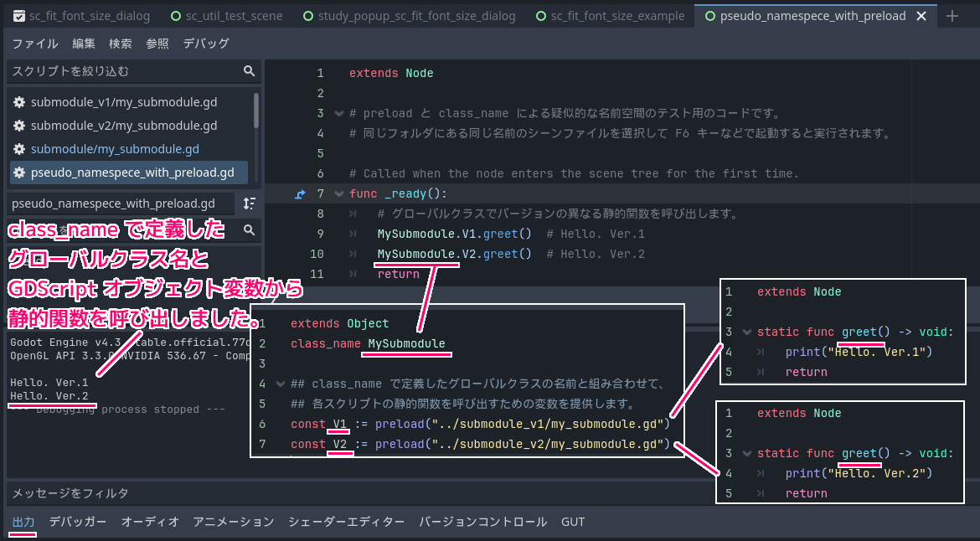Viewport: 980px width, 541px height.
Task: Open the デバッガー bottom panel
Action: tap(78, 522)
